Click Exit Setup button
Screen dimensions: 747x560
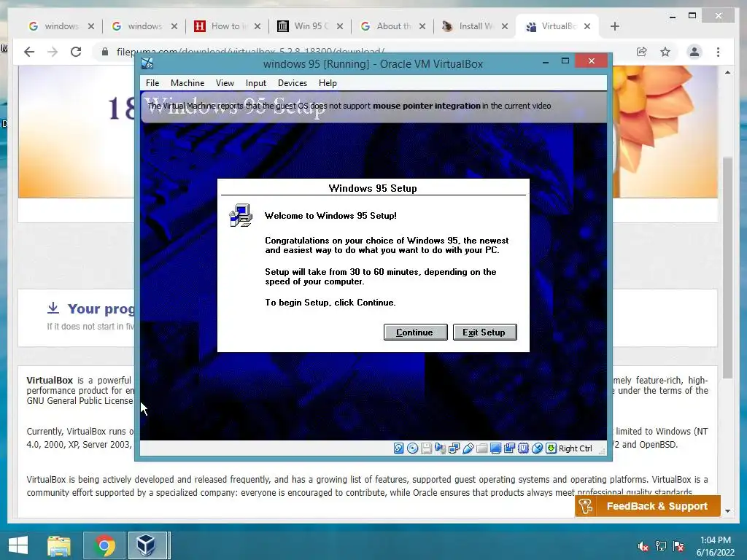[485, 332]
